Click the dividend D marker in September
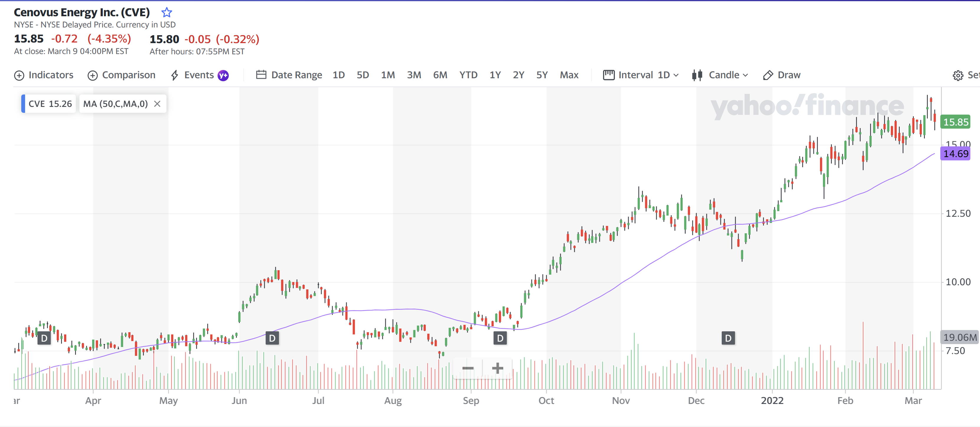Viewport: 980px width, 427px height. click(500, 338)
